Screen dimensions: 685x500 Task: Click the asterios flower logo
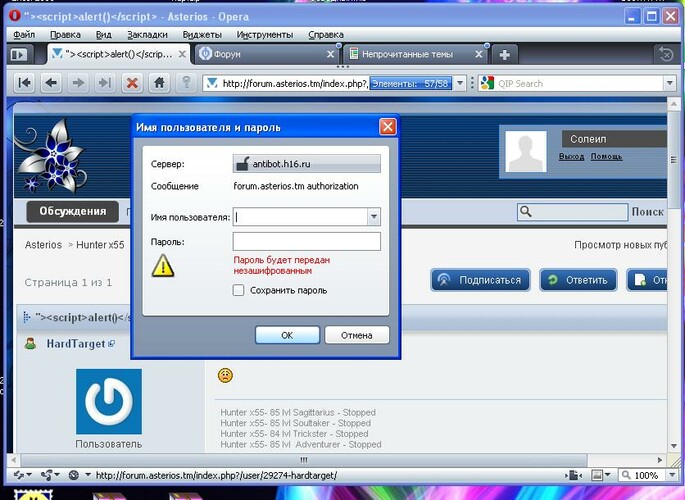coord(50,155)
